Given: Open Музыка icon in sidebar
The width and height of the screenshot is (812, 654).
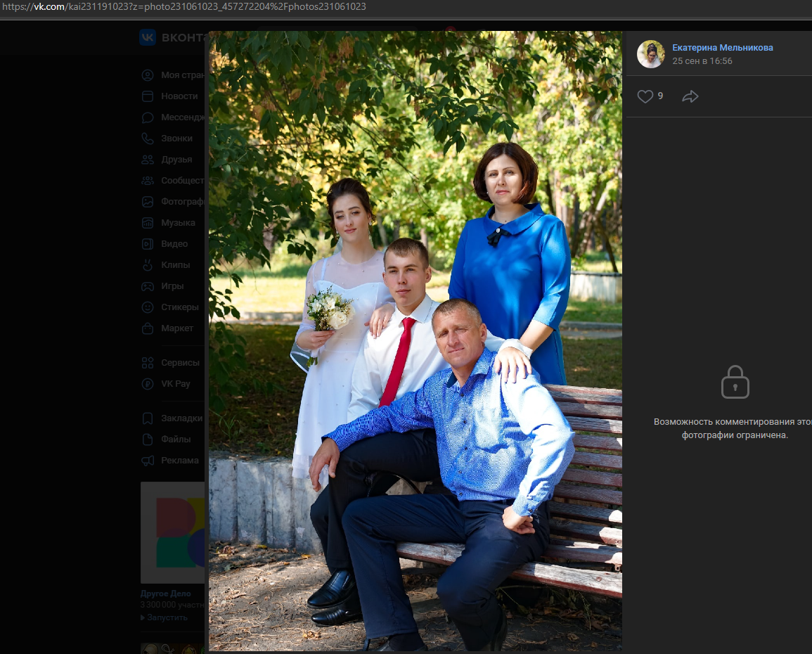Looking at the screenshot, I should [x=148, y=223].
